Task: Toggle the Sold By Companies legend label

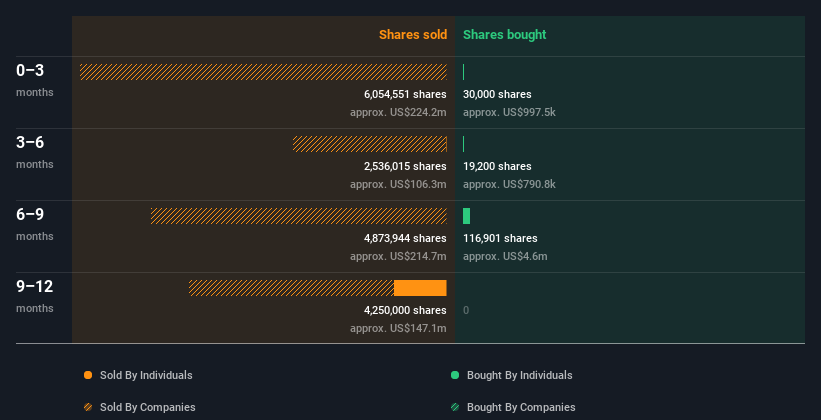Action: 148,407
